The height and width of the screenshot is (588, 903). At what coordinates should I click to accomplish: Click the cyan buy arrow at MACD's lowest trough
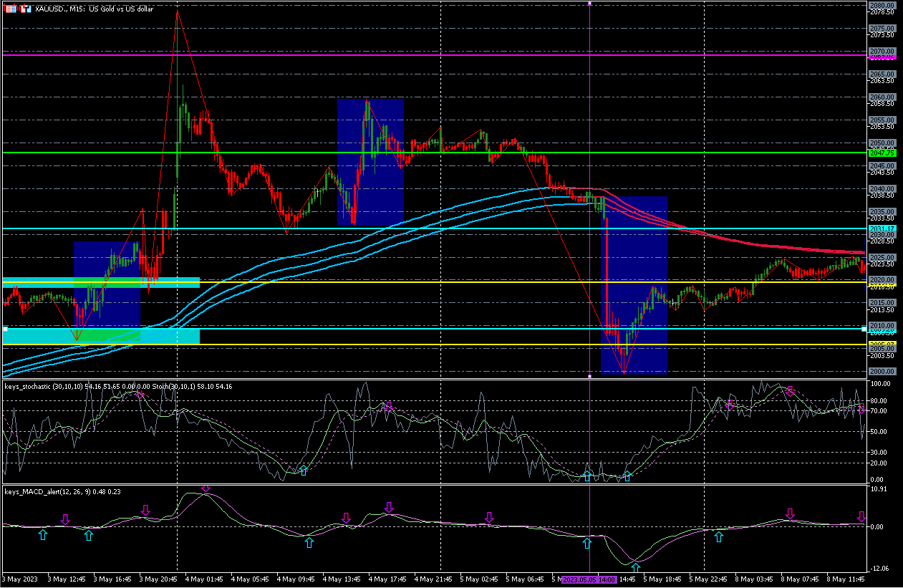point(635,569)
